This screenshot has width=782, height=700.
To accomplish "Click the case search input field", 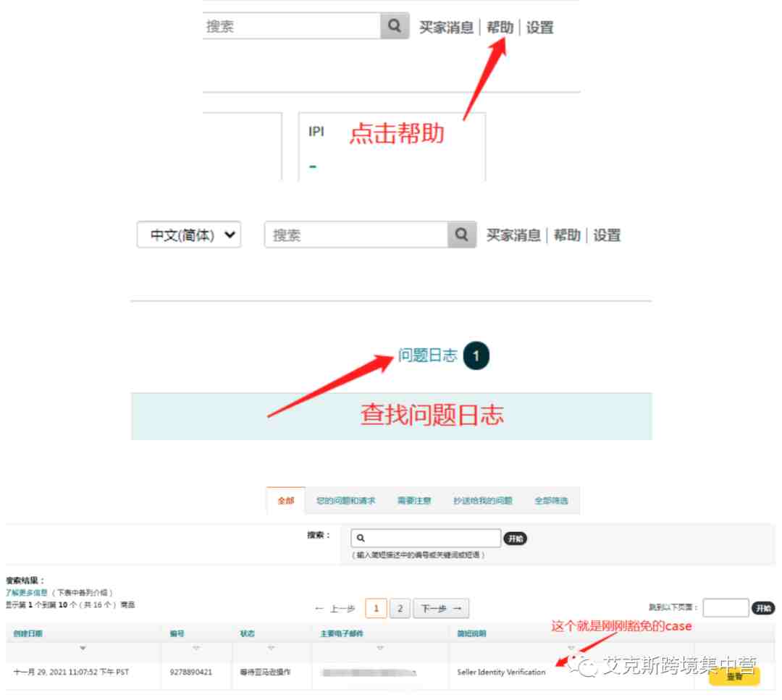I will point(426,538).
